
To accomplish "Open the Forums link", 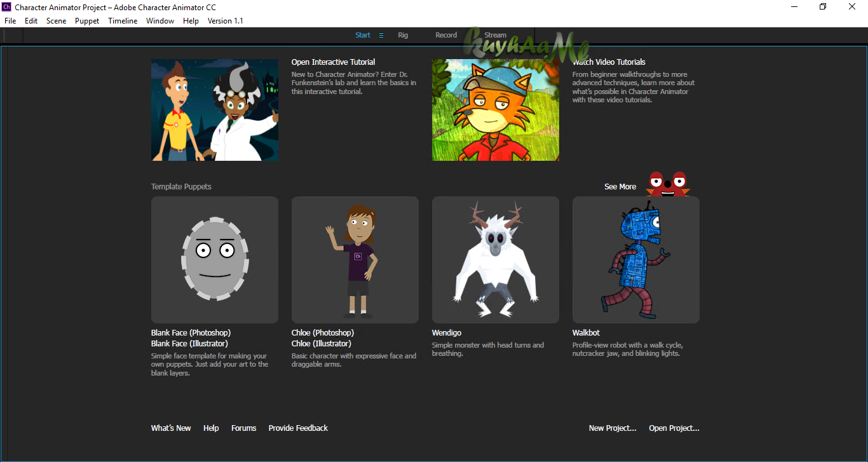I will tap(244, 428).
